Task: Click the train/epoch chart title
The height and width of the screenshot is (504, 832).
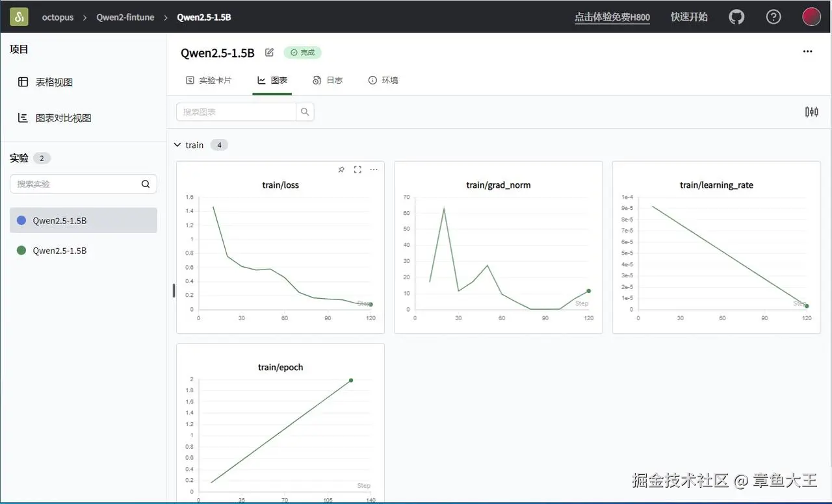Action: (281, 367)
